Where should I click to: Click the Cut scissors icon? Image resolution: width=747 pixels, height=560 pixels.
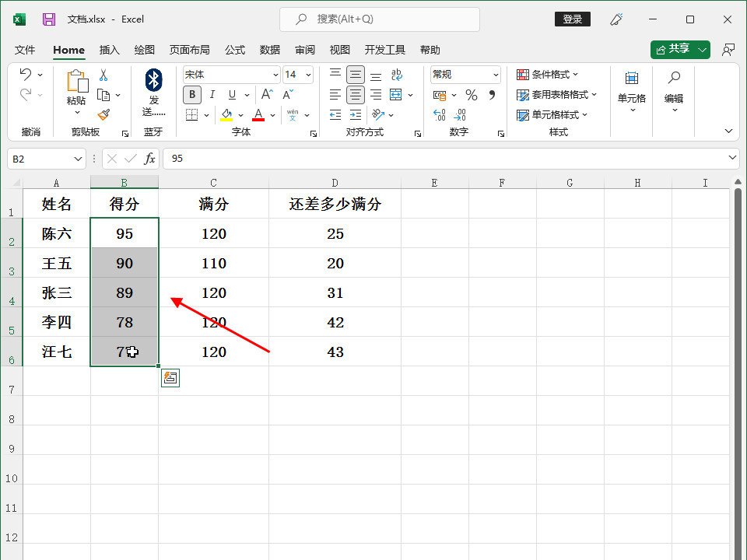(x=103, y=75)
